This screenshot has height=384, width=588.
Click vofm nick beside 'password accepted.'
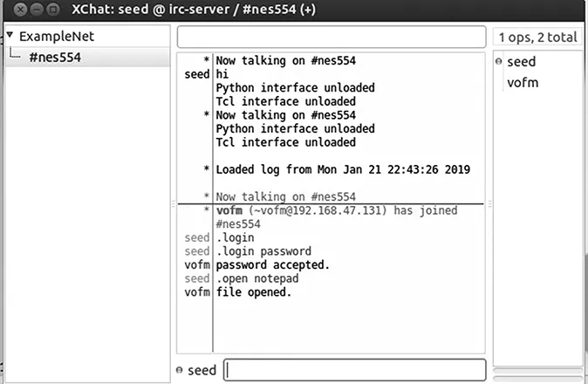point(197,264)
